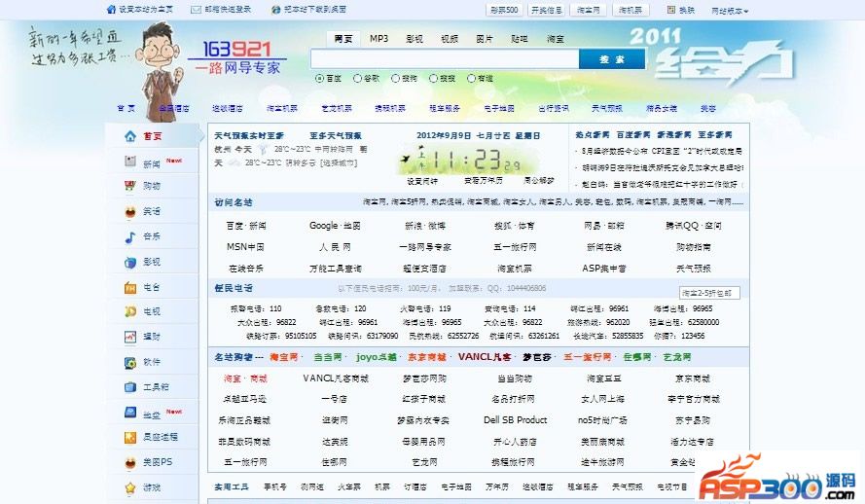Open the Google·地图 link
The image size is (865, 504).
coord(335,226)
